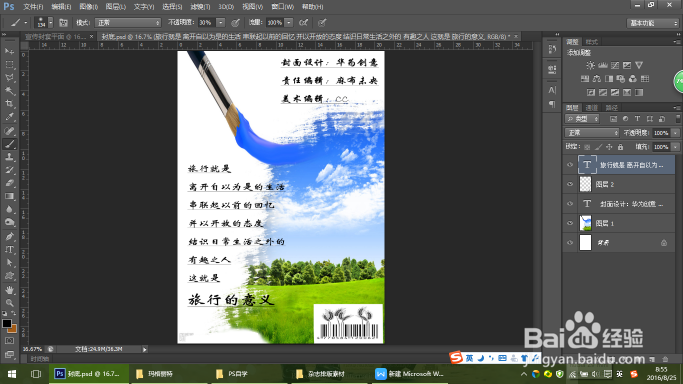Image resolution: width=683 pixels, height=384 pixels.
Task: Select the Pen tool
Action: point(9,236)
